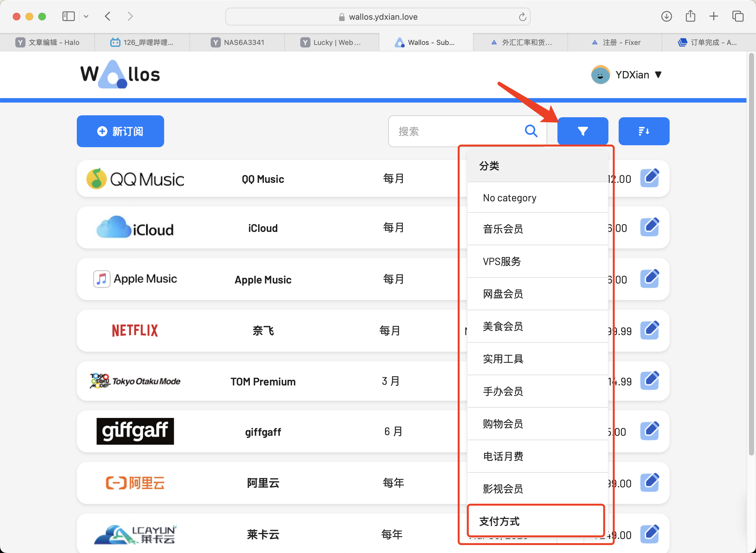Click the iCloud subscription name

263,228
